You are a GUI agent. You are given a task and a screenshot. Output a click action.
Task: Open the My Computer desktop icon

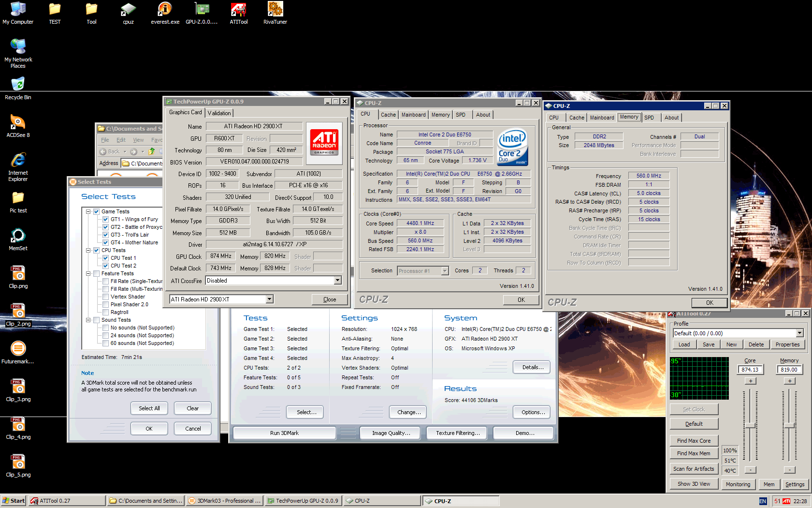pyautogui.click(x=18, y=13)
